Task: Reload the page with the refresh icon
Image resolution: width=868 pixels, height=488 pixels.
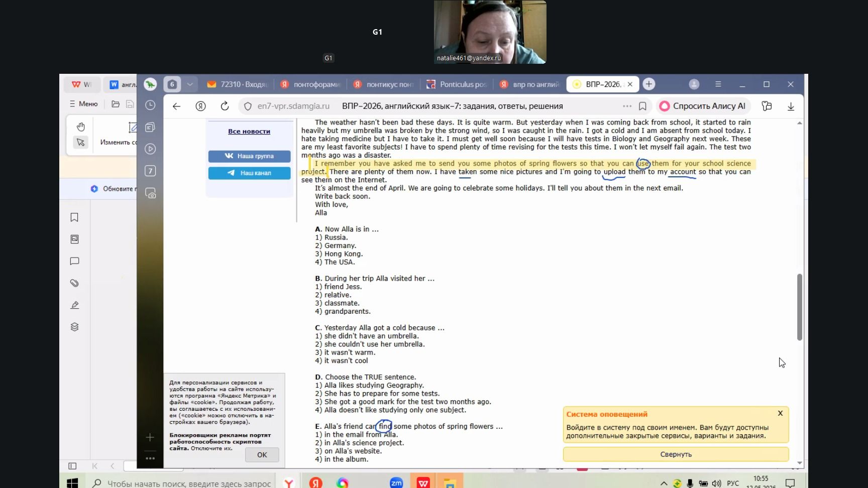Action: pyautogui.click(x=225, y=106)
